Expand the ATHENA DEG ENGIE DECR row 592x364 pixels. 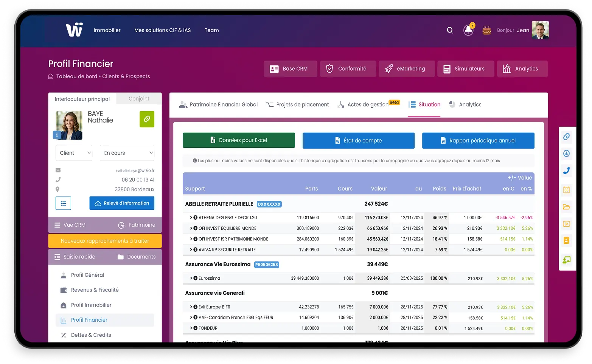coord(191,218)
